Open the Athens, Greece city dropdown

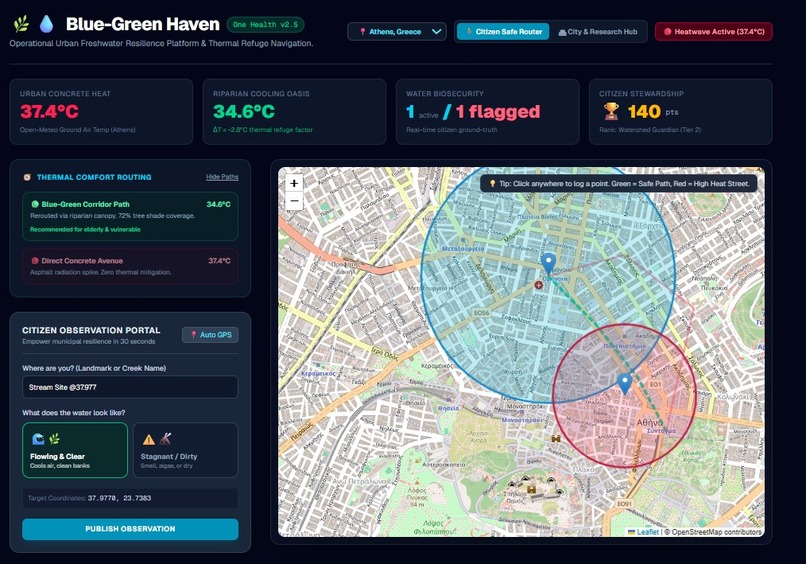[396, 32]
